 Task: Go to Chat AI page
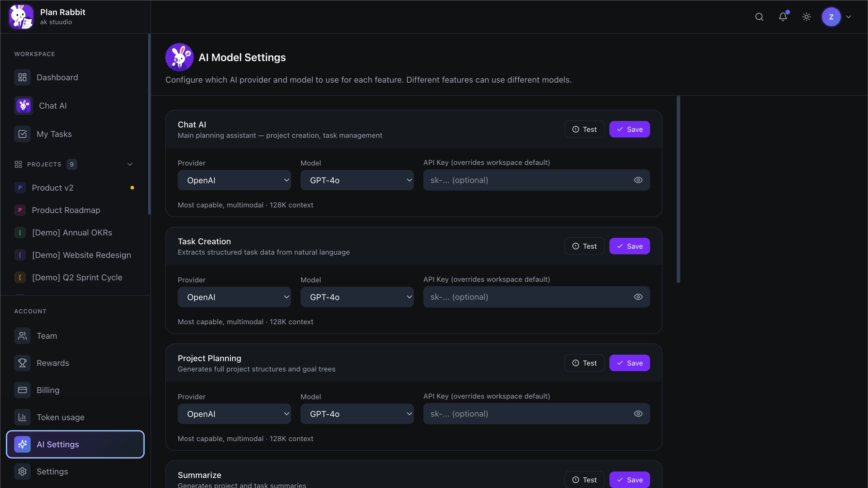(75, 106)
